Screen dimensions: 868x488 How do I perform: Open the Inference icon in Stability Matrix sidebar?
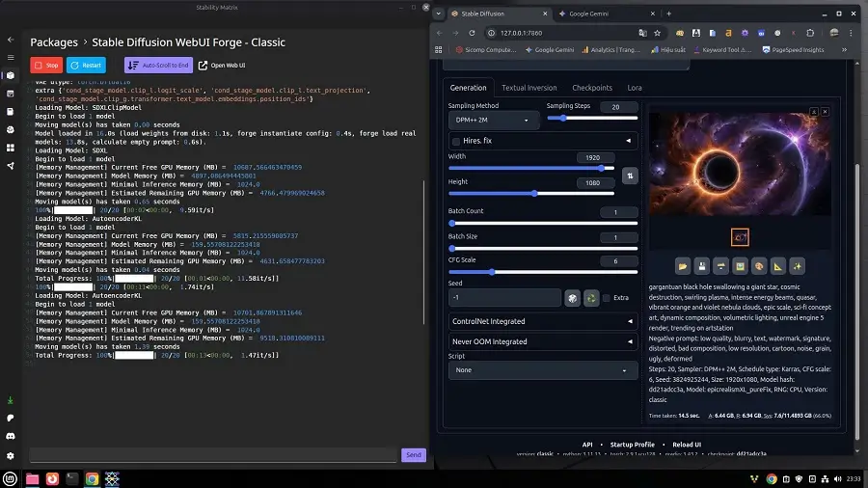(x=10, y=94)
